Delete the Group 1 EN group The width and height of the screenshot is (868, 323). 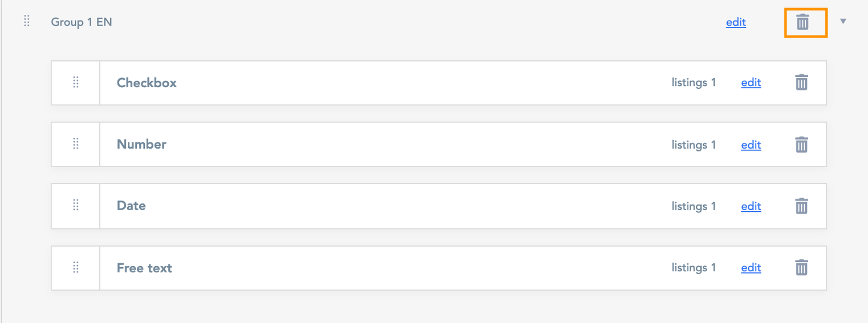click(x=802, y=22)
